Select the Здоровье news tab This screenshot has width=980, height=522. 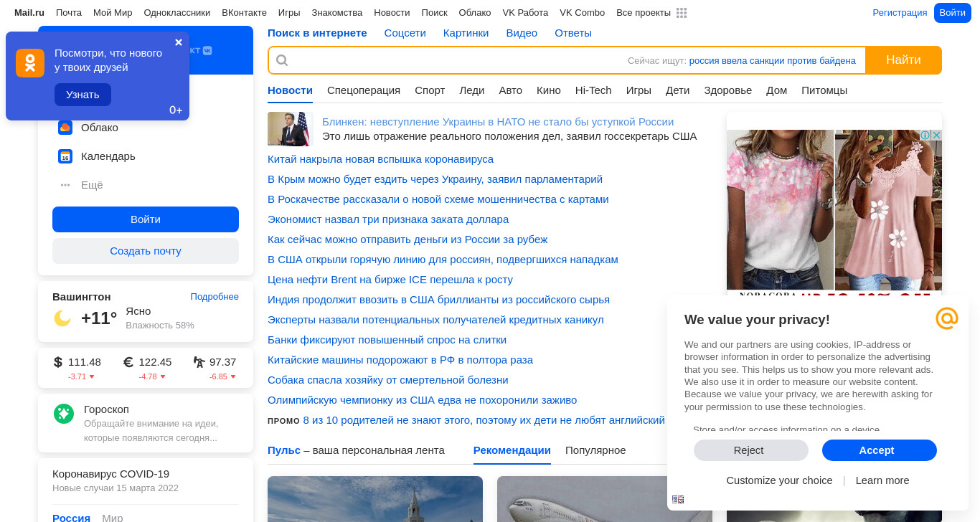pos(727,90)
